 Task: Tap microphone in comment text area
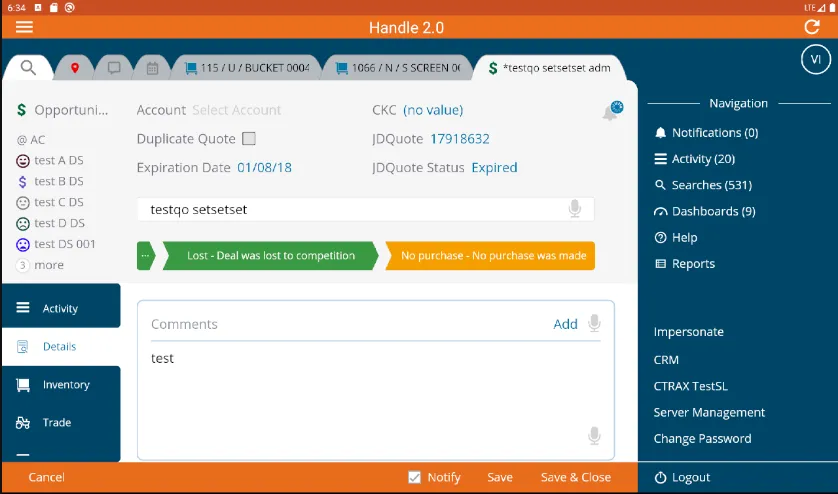(x=594, y=436)
